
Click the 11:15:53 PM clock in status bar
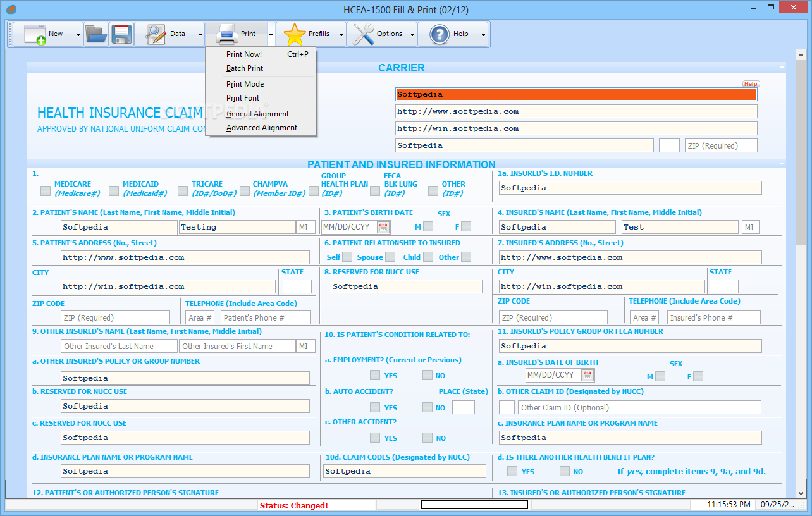729,505
